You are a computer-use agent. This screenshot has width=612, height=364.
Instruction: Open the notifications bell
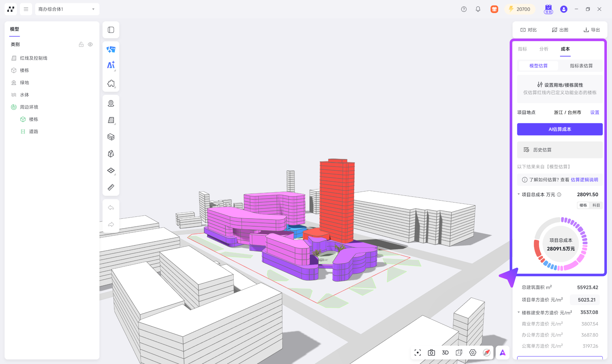tap(478, 9)
